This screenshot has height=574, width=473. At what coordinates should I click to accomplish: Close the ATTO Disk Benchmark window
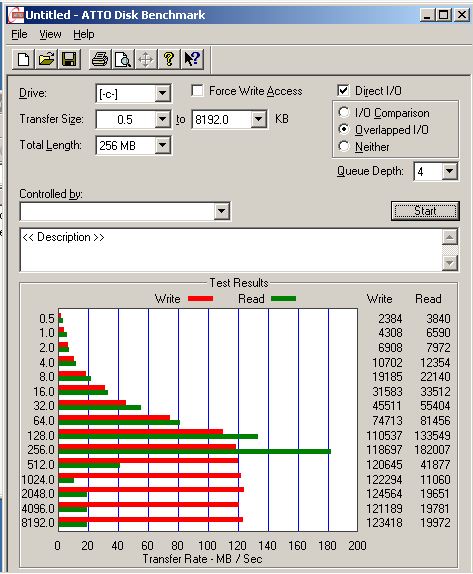point(462,15)
